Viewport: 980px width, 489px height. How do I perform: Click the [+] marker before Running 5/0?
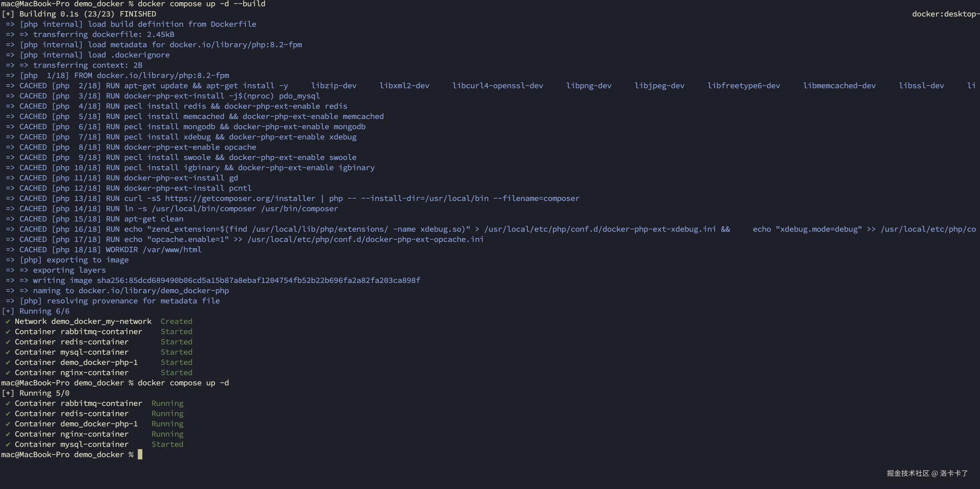coord(8,393)
